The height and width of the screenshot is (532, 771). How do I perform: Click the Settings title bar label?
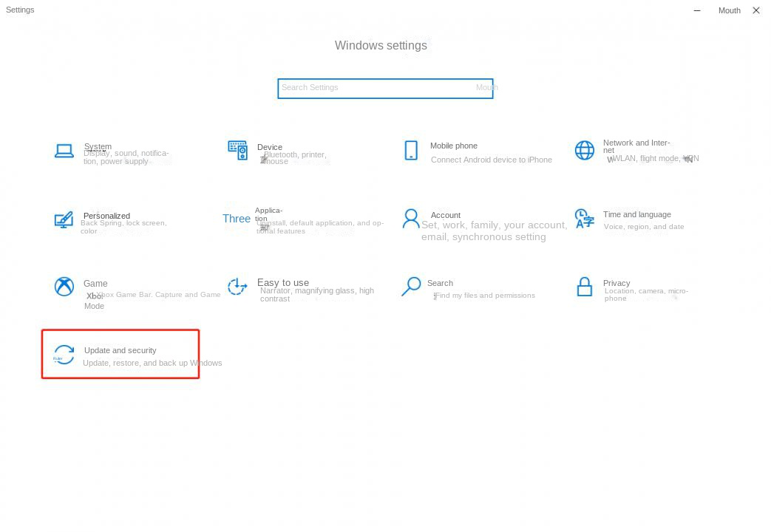coord(20,10)
